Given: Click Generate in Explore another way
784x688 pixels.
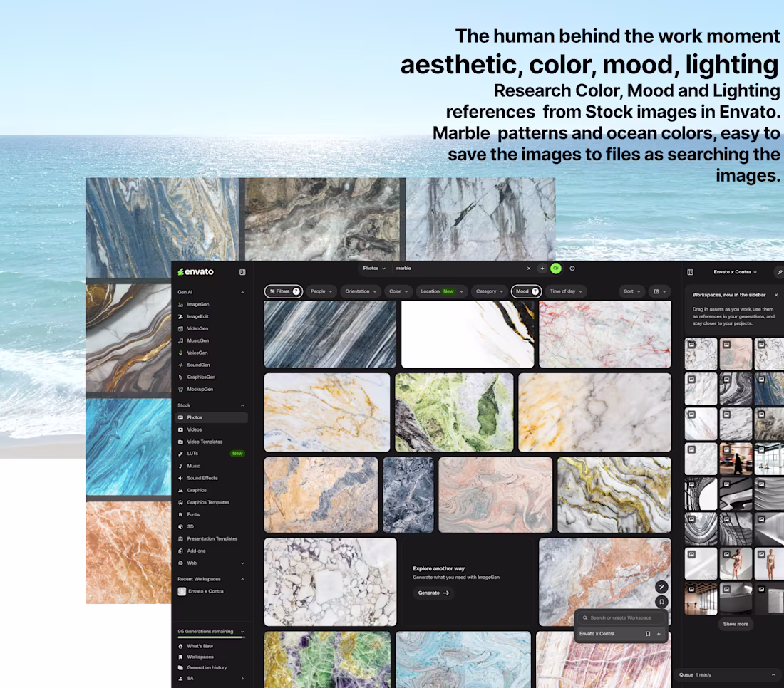Looking at the screenshot, I should click(x=433, y=593).
